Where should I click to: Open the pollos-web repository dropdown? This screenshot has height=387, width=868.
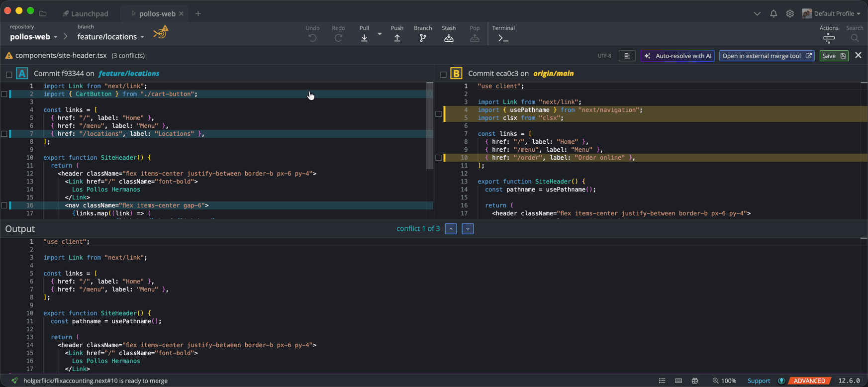point(34,37)
